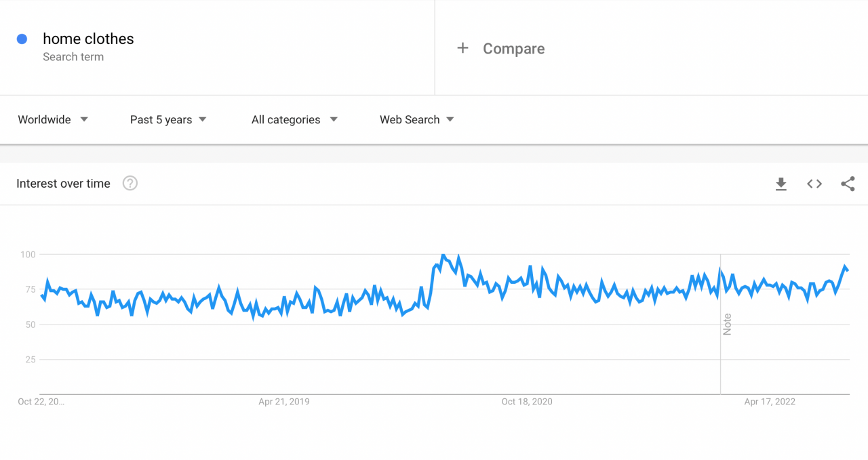Click the Note marker on the chart
Image resolution: width=868 pixels, height=460 pixels.
point(727,325)
